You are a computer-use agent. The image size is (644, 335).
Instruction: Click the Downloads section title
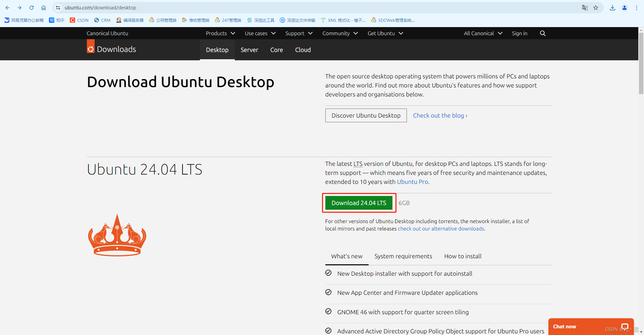click(x=116, y=49)
